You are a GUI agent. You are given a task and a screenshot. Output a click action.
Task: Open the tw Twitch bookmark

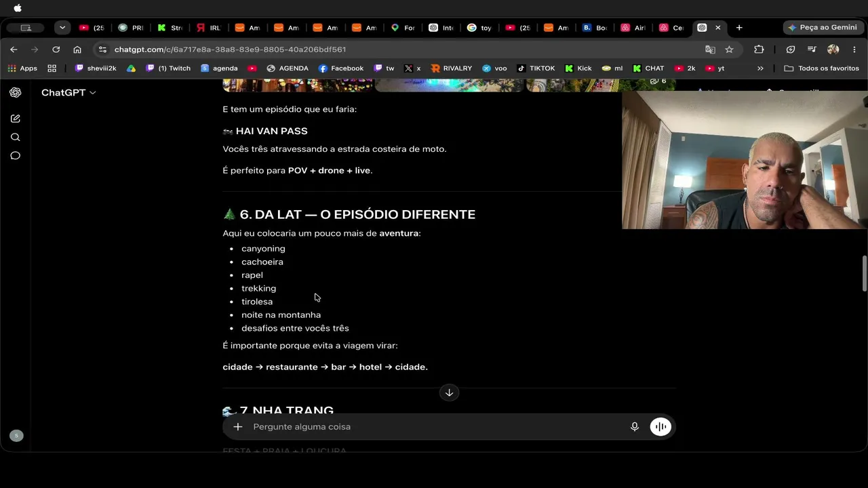[x=384, y=68]
